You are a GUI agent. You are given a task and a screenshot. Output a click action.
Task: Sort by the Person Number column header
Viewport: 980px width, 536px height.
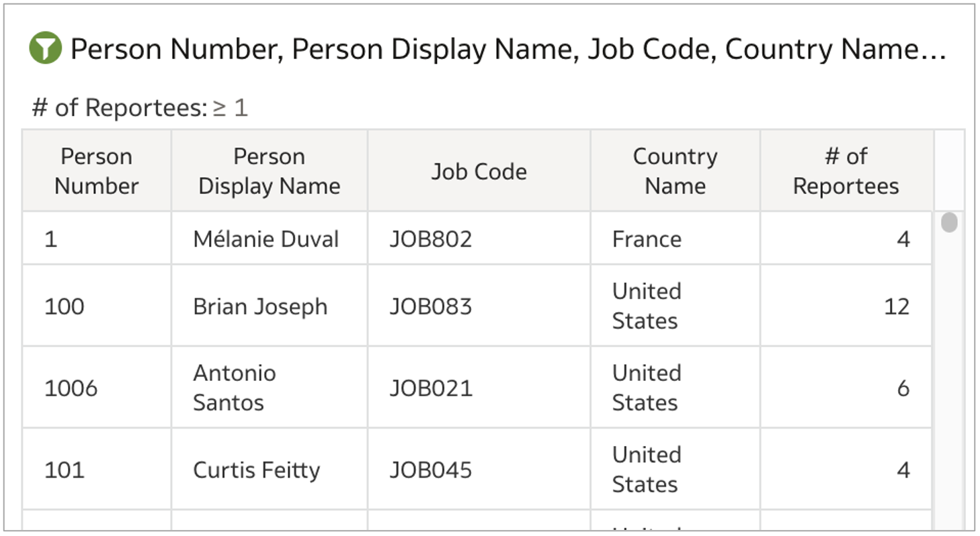[96, 171]
